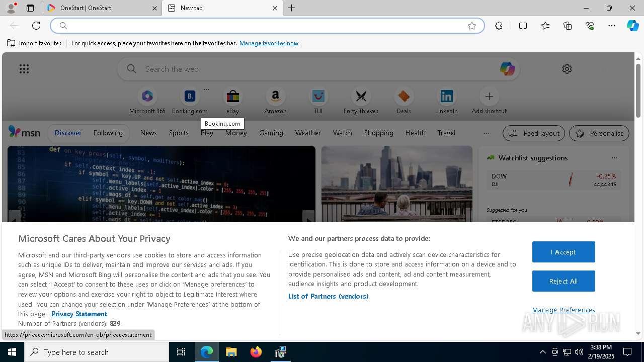The height and width of the screenshot is (362, 644).
Task: Open File Explorer from taskbar
Action: click(x=231, y=352)
